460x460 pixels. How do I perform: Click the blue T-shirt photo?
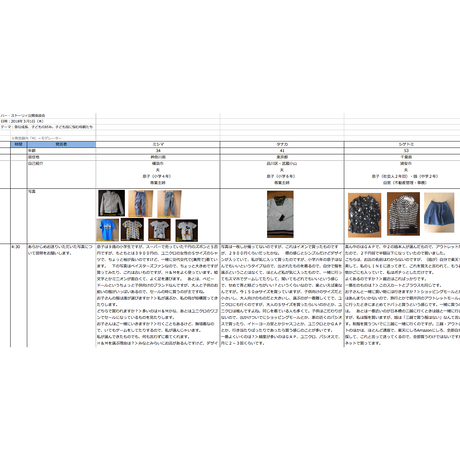pyautogui.click(x=108, y=230)
